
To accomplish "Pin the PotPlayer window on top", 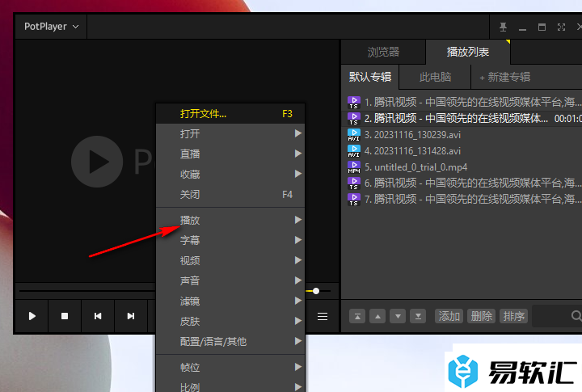I will point(503,27).
